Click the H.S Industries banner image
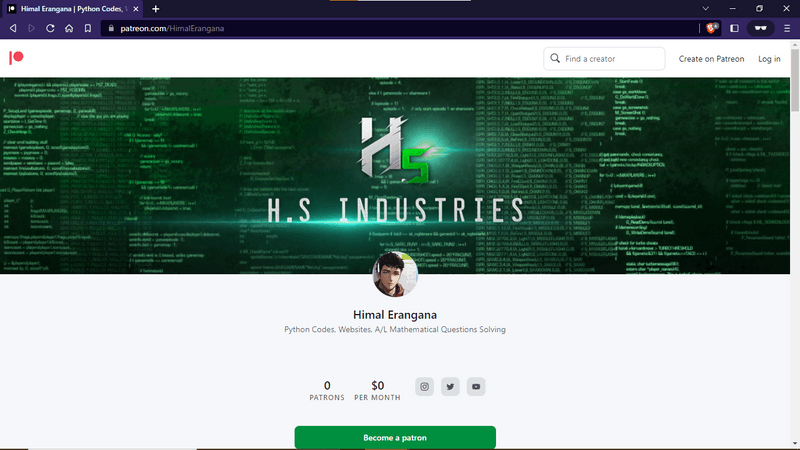The width and height of the screenshot is (800, 450). point(395,176)
